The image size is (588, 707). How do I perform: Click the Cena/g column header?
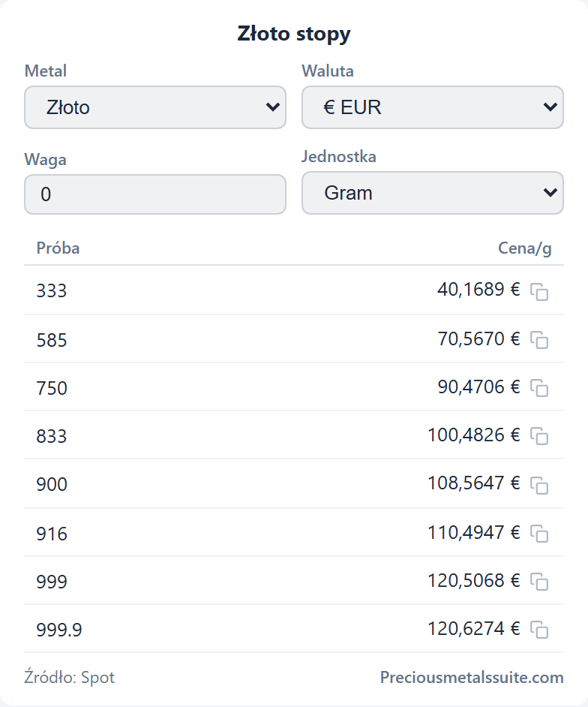(524, 248)
